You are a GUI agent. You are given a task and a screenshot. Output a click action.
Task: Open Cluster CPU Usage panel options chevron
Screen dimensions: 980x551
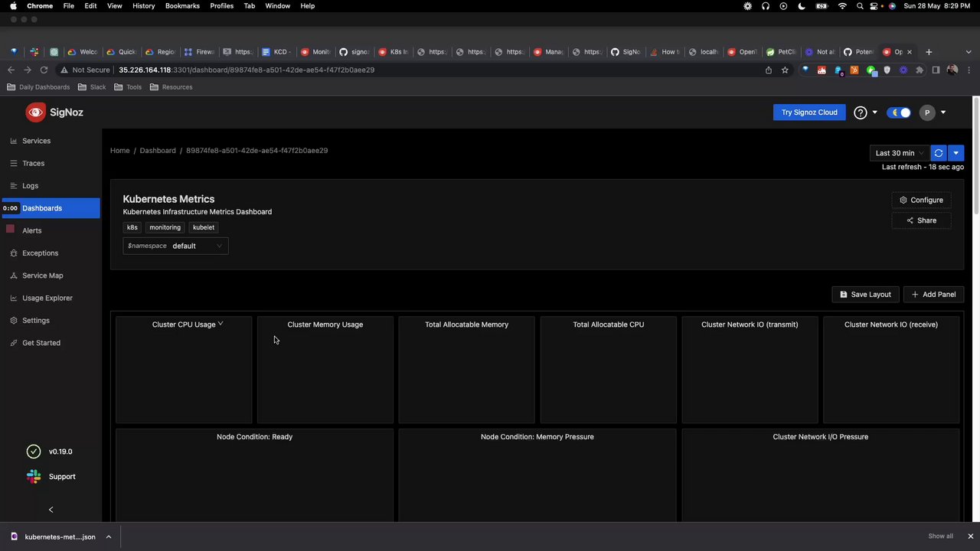click(x=220, y=324)
